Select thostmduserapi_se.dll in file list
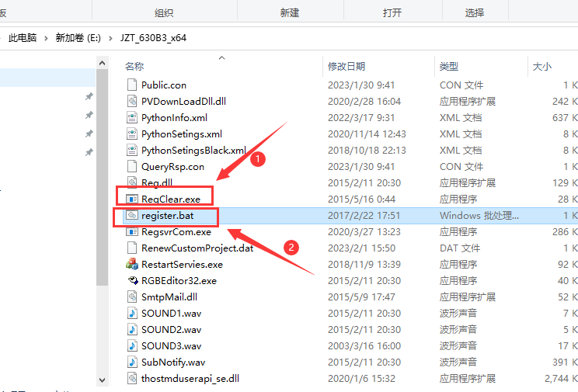 [190, 379]
